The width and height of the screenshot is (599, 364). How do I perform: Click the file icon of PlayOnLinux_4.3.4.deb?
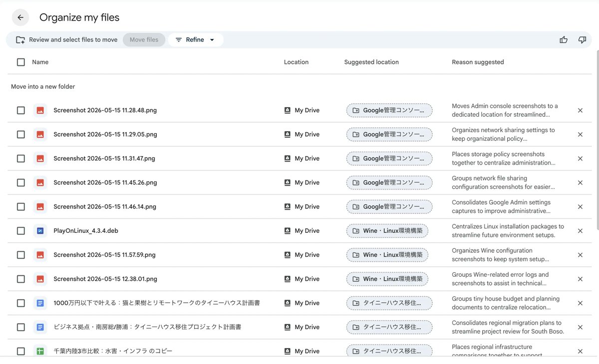[40, 231]
